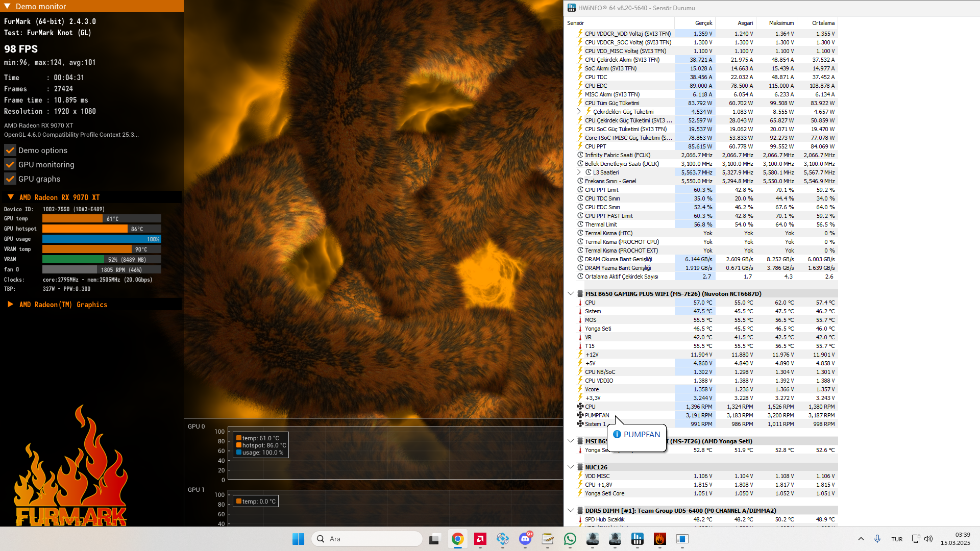Collapse the Demo monitor panel header
This screenshot has width=980, height=551.
7,6
